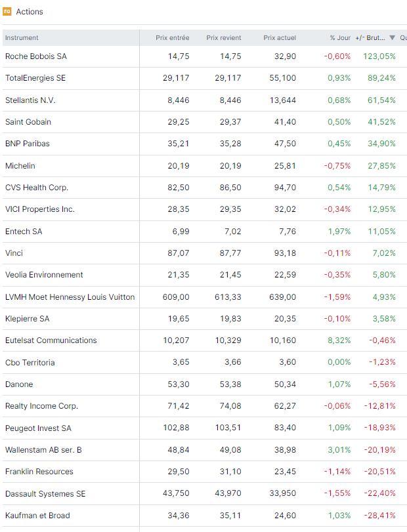
Task: Sort by Prix revient column header
Action: coord(224,37)
